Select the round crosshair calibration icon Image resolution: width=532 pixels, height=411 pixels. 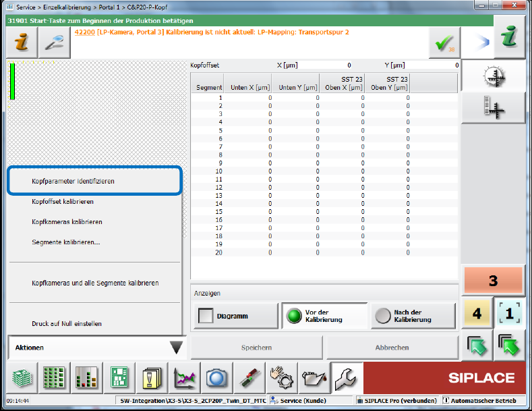point(494,76)
